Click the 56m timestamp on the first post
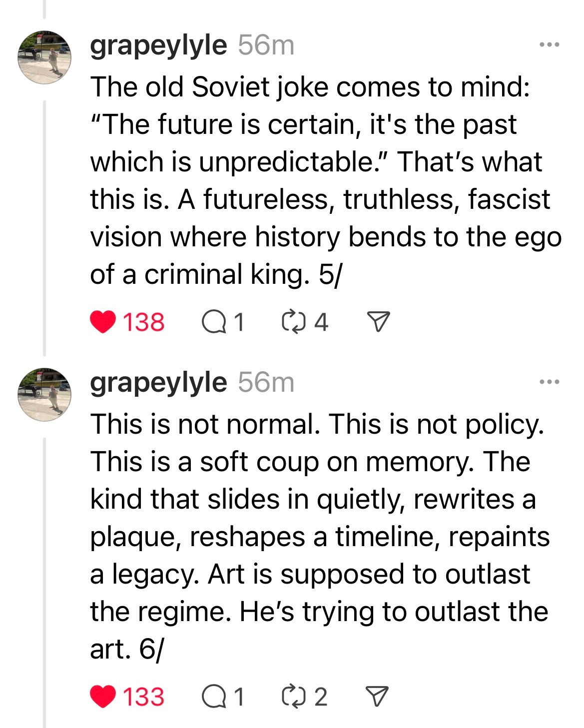Screen dimensions: 584x728 click(266, 45)
